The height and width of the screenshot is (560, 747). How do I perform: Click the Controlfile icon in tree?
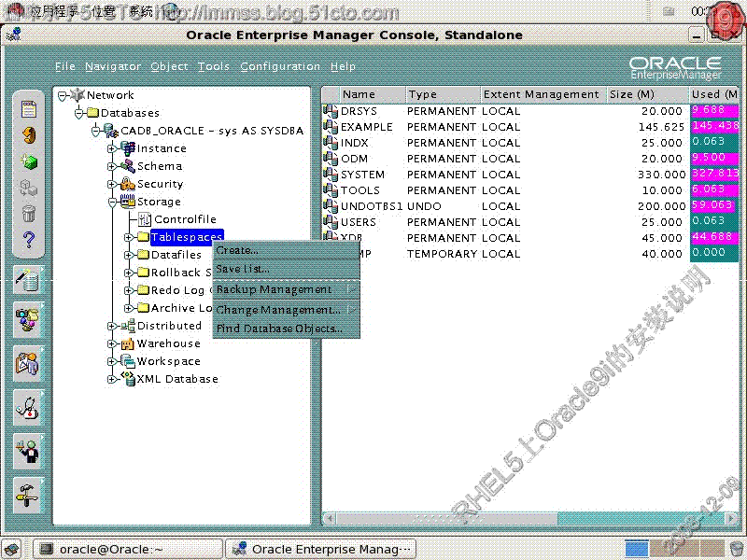pos(145,219)
